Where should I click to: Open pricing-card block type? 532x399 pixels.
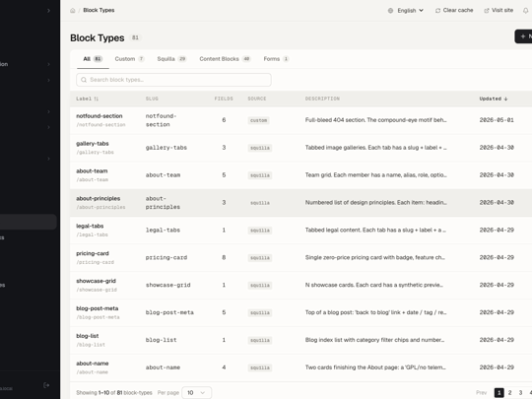93,253
